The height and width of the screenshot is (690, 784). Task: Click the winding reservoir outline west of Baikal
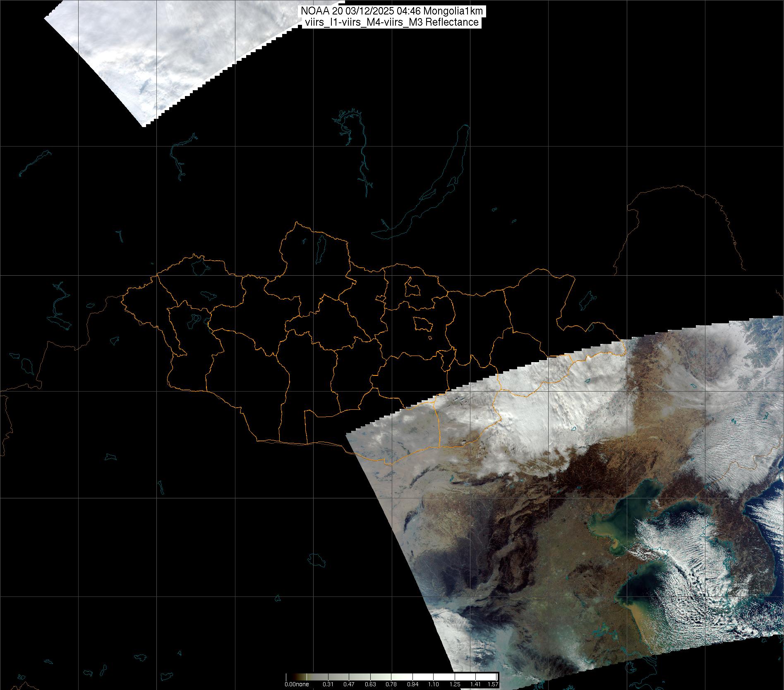(x=363, y=166)
